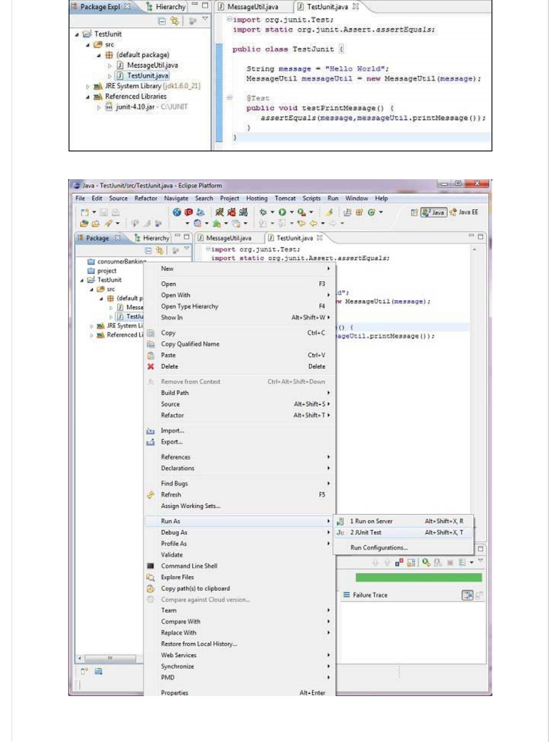Open the view menu triangle in JUnit view
Viewport: 560px width, 742px height.
tap(481, 561)
